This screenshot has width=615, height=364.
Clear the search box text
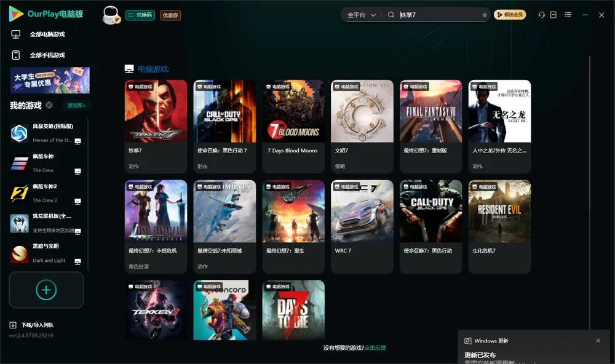coord(485,15)
